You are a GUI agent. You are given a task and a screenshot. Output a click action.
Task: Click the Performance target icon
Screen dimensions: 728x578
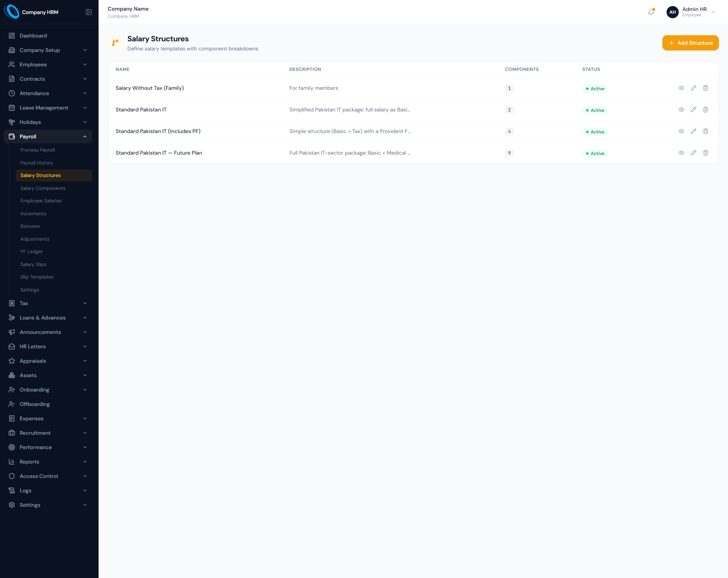point(12,447)
